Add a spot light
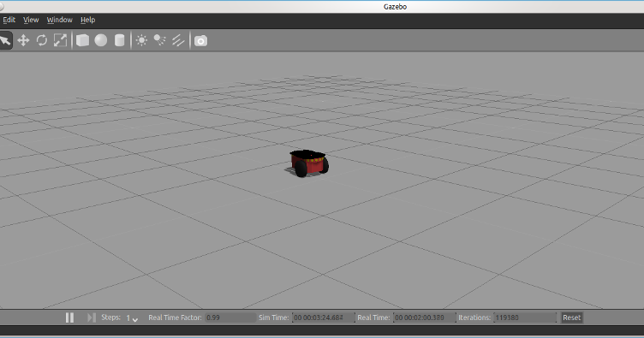The height and width of the screenshot is (338, 644). point(160,40)
